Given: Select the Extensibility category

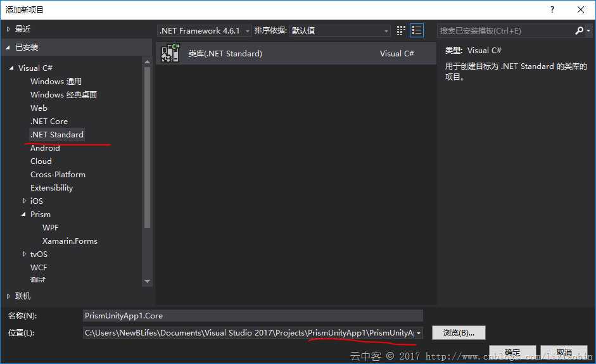Looking at the screenshot, I should (x=51, y=188).
